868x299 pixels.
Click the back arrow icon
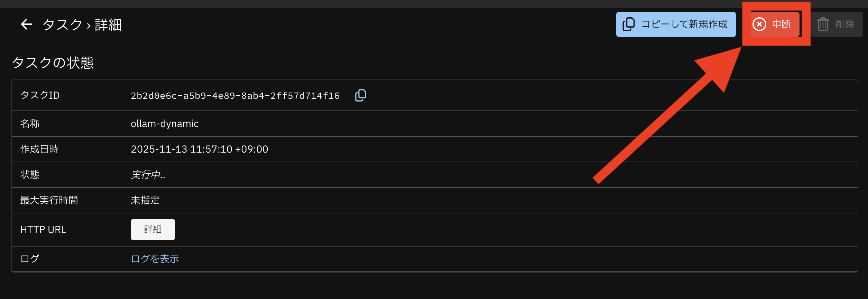tap(26, 25)
